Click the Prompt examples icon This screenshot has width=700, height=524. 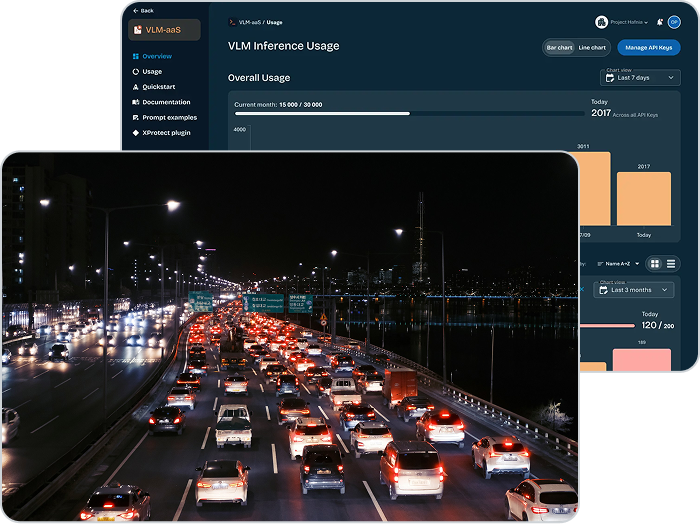(136, 117)
